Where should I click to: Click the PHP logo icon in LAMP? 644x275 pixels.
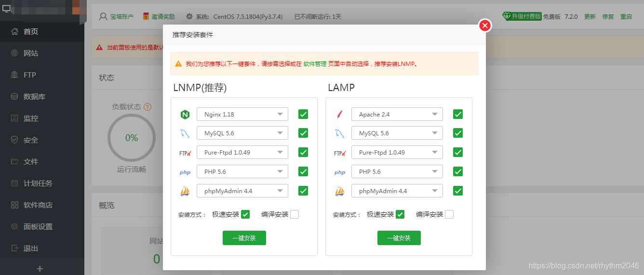click(x=340, y=172)
